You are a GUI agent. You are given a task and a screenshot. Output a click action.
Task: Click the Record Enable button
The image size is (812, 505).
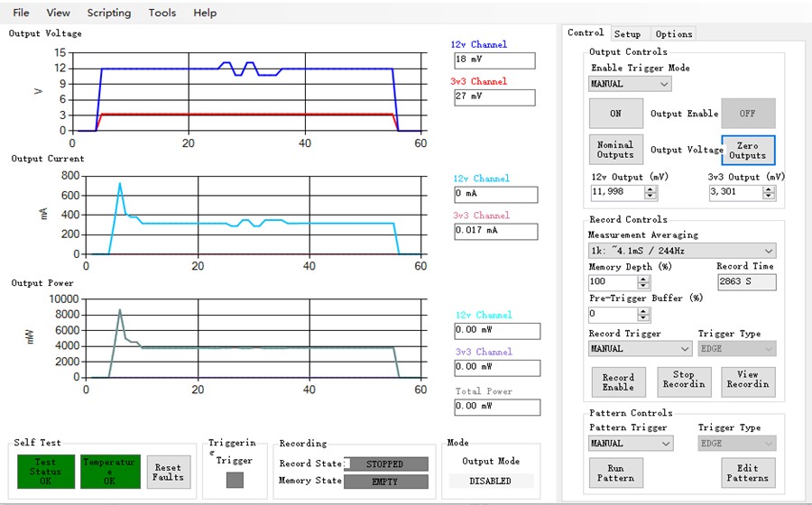coord(618,382)
